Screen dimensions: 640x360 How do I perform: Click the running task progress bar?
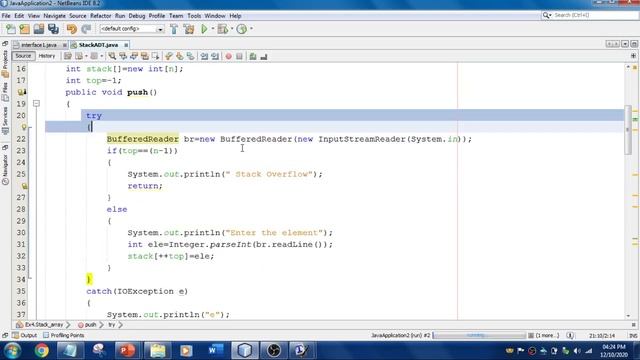[480, 336]
